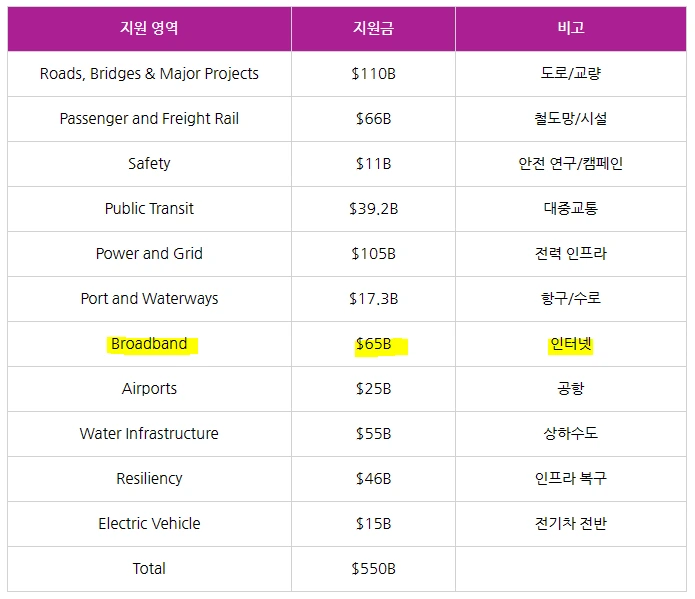This screenshot has height=599, width=695.
Task: Select the highlighted $65B amount
Action: [373, 344]
